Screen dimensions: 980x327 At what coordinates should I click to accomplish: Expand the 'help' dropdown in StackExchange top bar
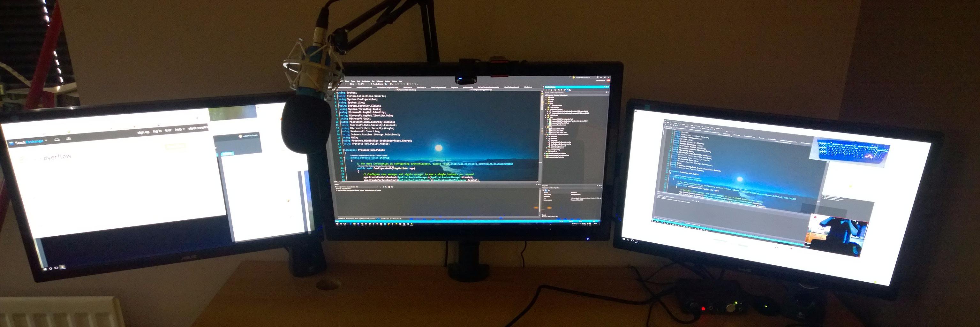tap(180, 130)
